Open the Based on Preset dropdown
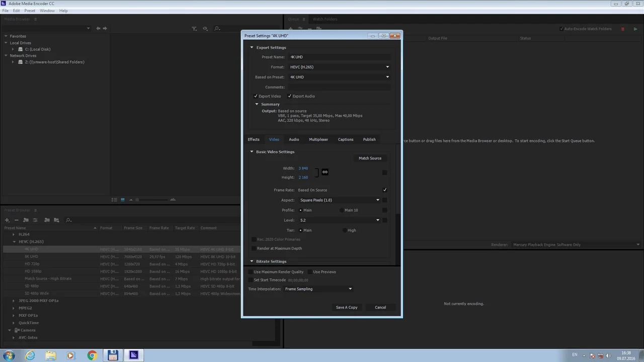Image resolution: width=644 pixels, height=362 pixels. point(339,77)
